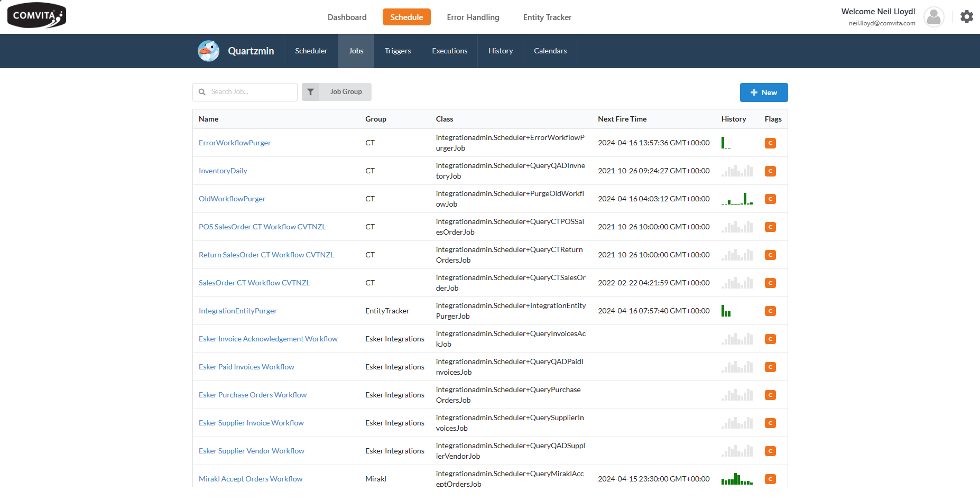This screenshot has height=501, width=980.
Task: Open the settings gear icon
Action: (x=966, y=17)
